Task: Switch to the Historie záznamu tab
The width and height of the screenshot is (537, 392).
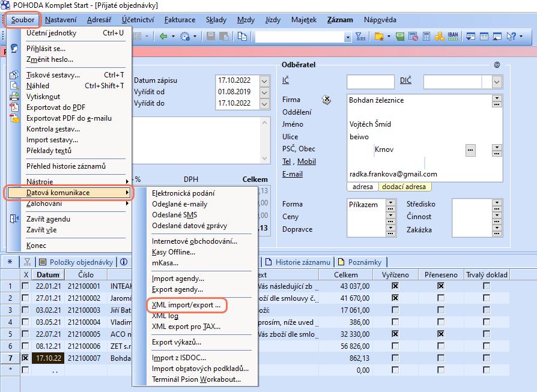Action: pos(299,262)
